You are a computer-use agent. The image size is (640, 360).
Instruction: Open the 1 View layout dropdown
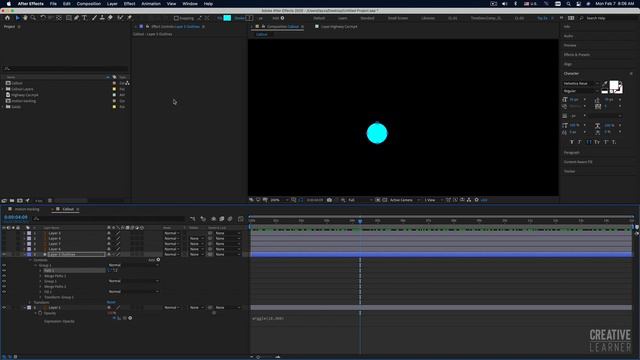tap(433, 200)
